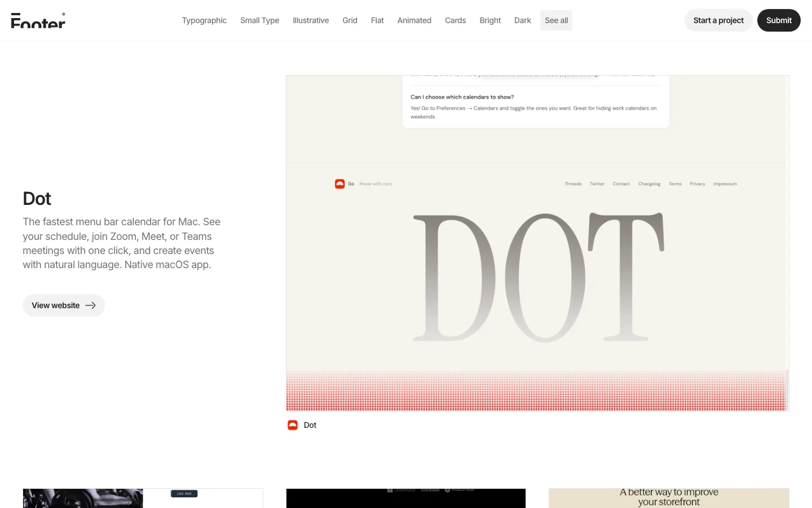This screenshot has width=812, height=508.
Task: Go to the Grid category
Action: coord(350,20)
